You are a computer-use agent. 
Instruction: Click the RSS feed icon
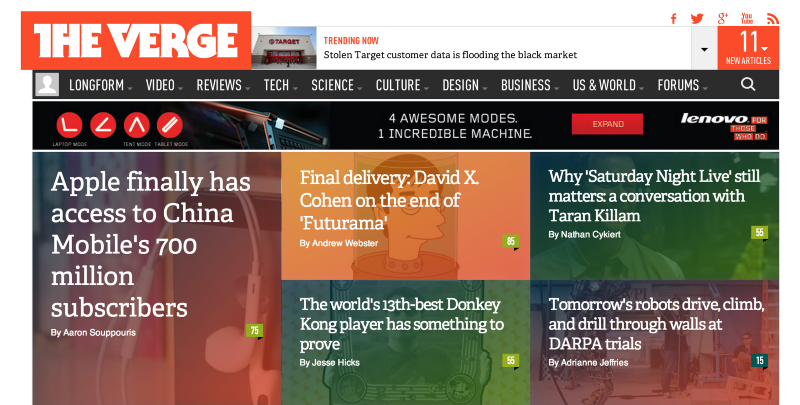tap(772, 18)
